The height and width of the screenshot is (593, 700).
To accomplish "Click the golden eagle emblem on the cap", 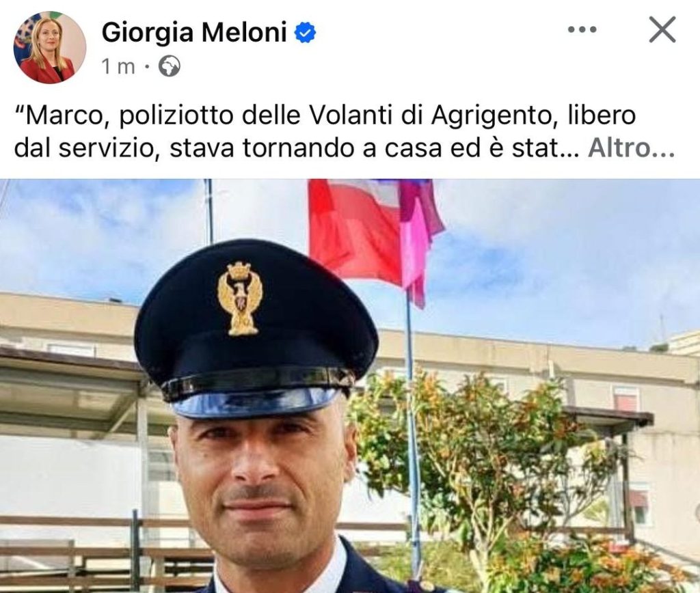I will click(x=240, y=298).
